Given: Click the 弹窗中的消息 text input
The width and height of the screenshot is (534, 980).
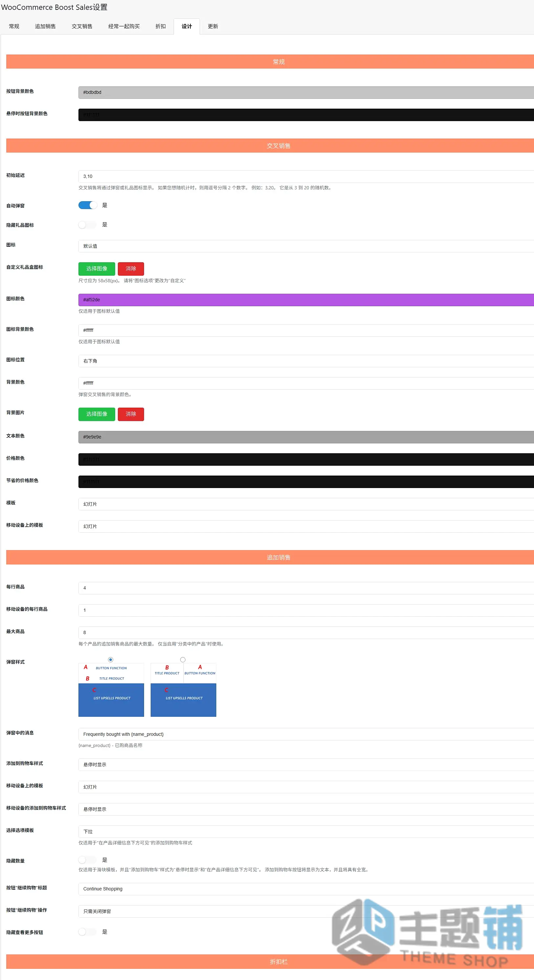Looking at the screenshot, I should (306, 734).
